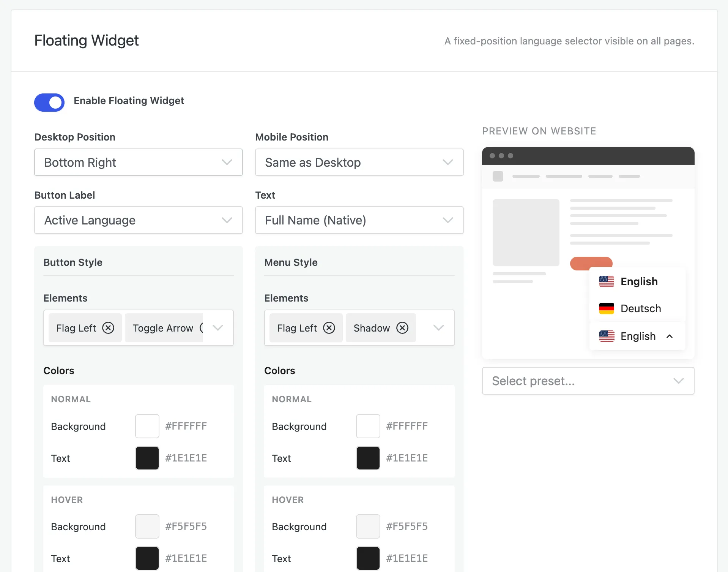
Task: Open the Select preset dropdown
Action: [588, 381]
